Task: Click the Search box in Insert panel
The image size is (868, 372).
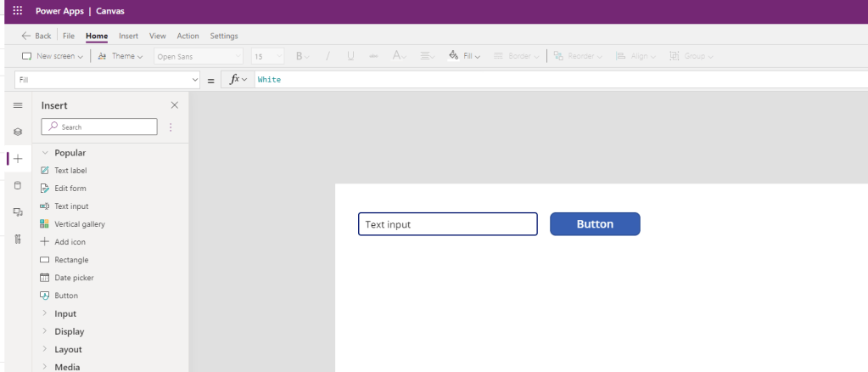Action: pyautogui.click(x=100, y=127)
